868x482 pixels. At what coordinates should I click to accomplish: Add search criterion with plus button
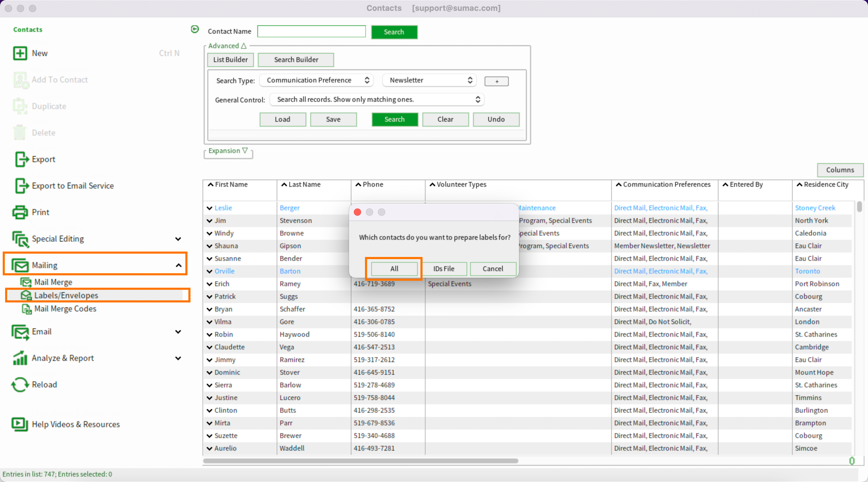(x=496, y=81)
